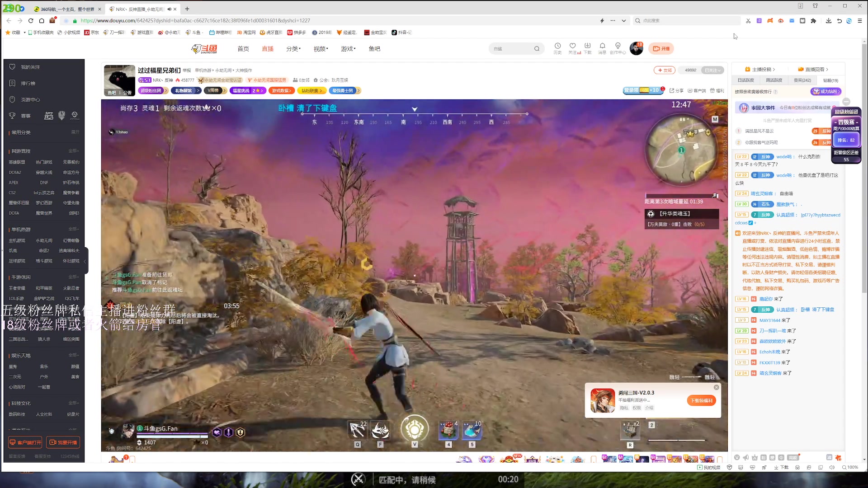Open a new browser tab
The image size is (868, 488).
187,9
